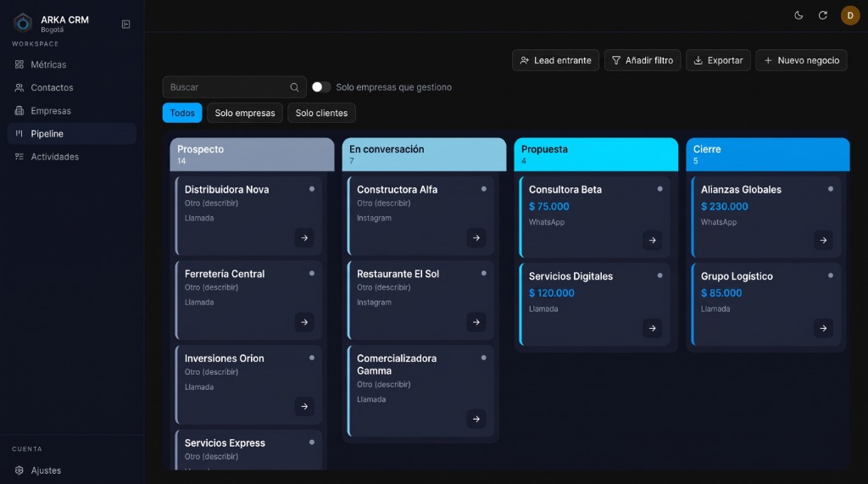Click the $ 85.000 amount
Viewport: 868px width, 484px height.
click(x=721, y=293)
